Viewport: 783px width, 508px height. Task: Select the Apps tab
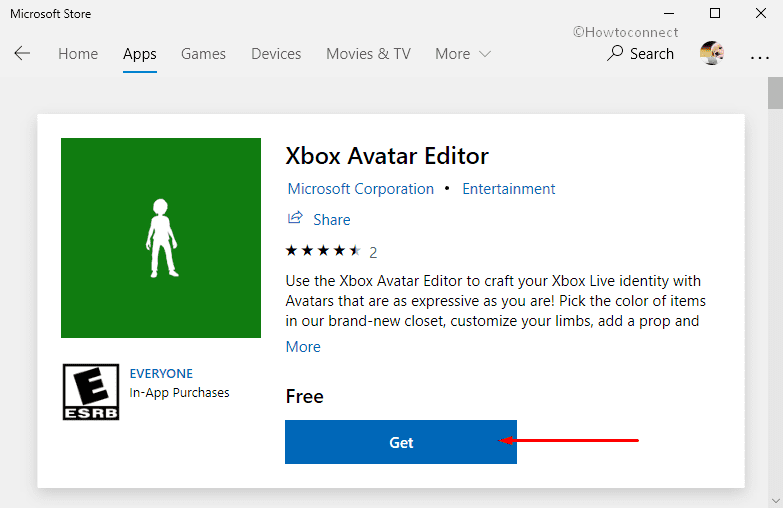point(140,53)
